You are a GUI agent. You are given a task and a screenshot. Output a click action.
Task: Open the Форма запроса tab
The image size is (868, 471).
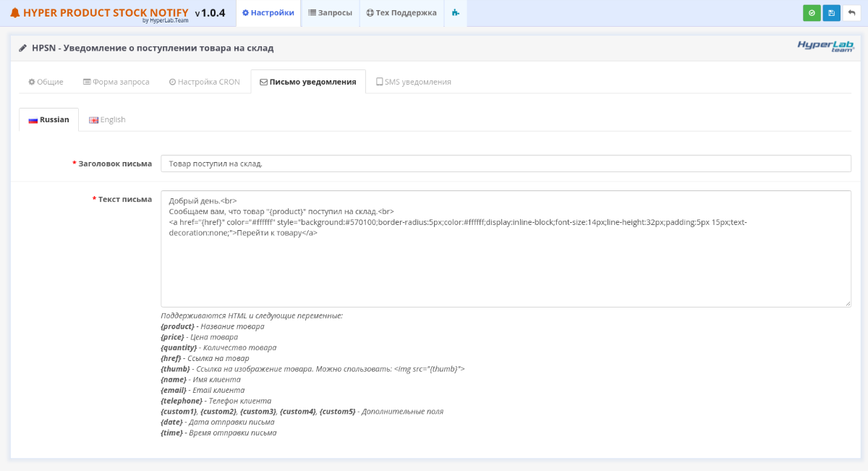point(116,82)
